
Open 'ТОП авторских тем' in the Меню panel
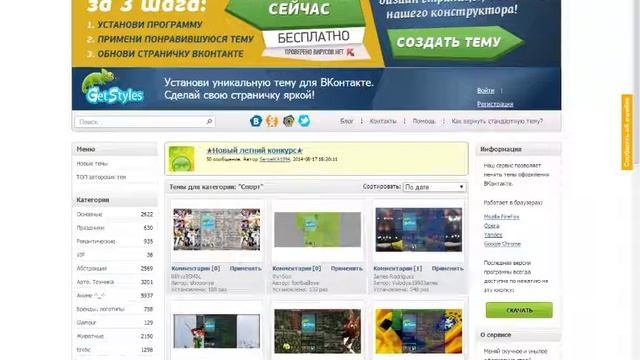coord(101,178)
